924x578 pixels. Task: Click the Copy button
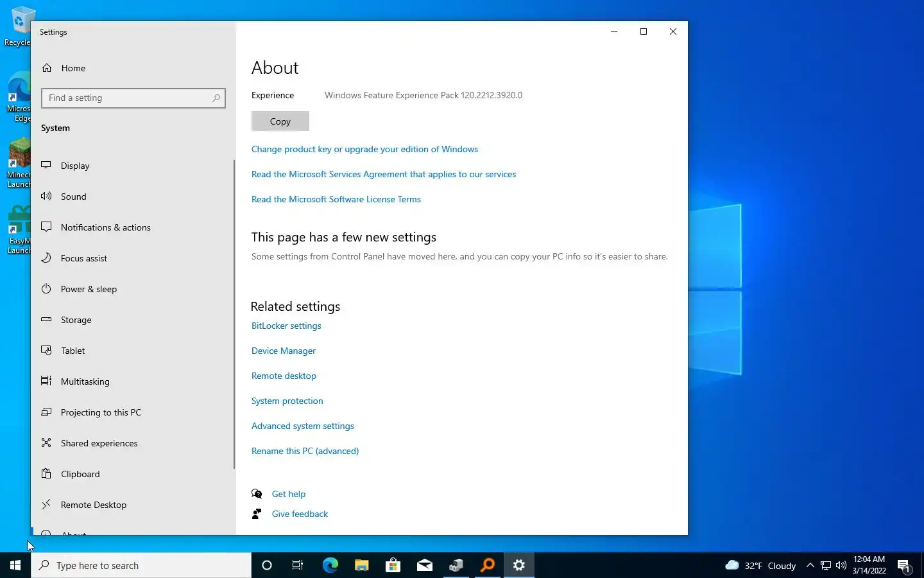(x=280, y=121)
